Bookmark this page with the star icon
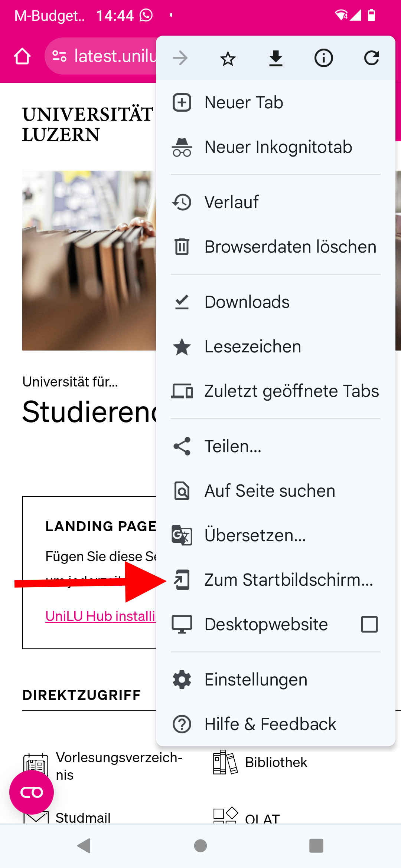Image resolution: width=401 pixels, height=868 pixels. coord(228,58)
